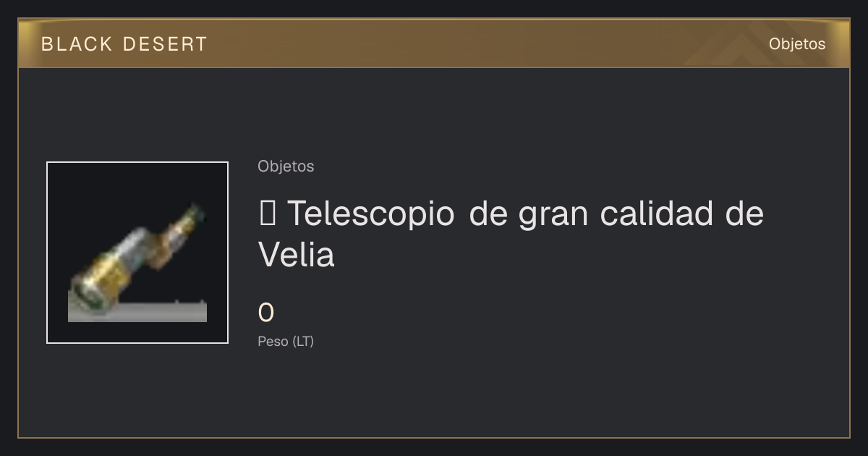The height and width of the screenshot is (456, 868).
Task: Click the telescope's large front lens
Action: (x=85, y=293)
